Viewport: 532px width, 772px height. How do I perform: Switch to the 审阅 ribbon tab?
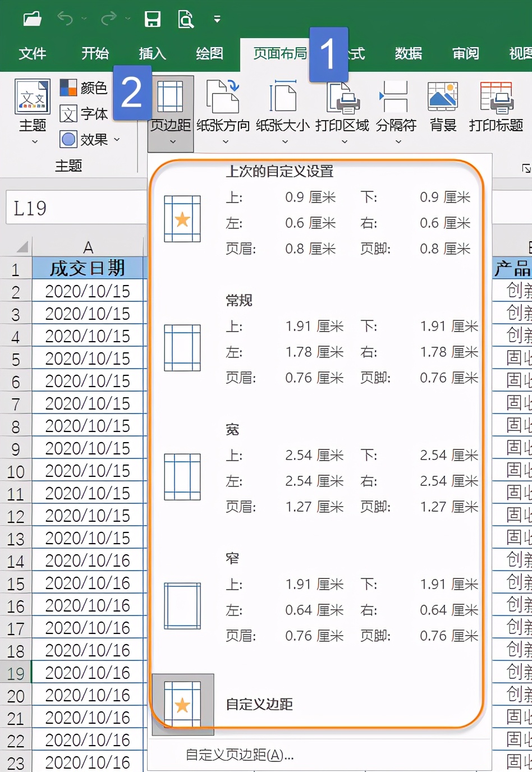(465, 53)
